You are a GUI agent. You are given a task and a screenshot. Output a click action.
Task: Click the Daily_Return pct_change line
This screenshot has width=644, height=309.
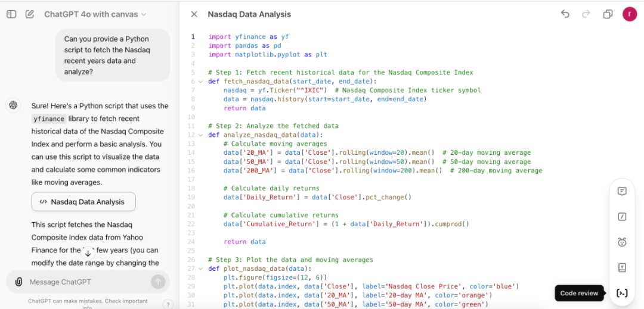point(317,197)
